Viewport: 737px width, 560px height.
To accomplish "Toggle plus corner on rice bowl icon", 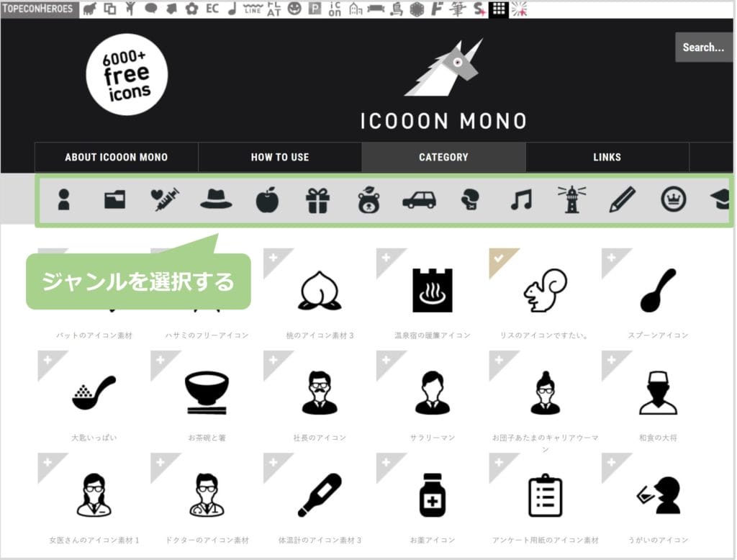I will point(161,361).
